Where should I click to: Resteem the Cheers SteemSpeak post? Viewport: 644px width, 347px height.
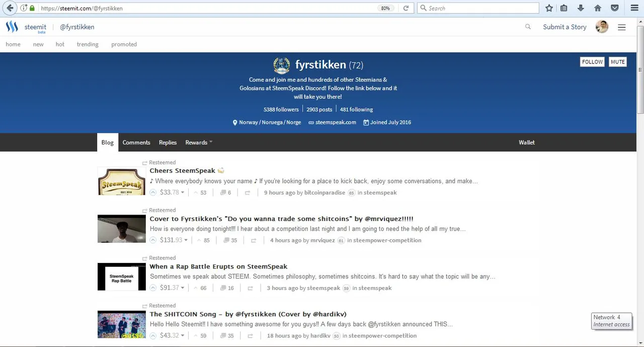click(247, 193)
